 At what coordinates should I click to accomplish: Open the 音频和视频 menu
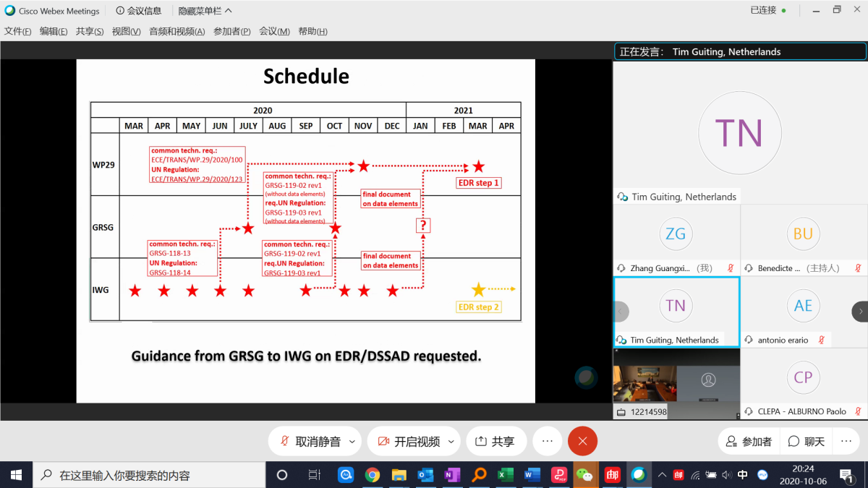[x=176, y=32]
